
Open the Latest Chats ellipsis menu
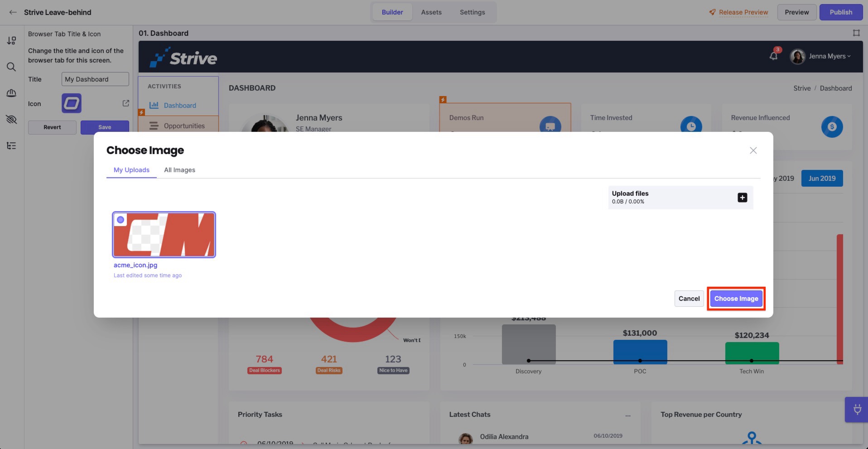[628, 415]
